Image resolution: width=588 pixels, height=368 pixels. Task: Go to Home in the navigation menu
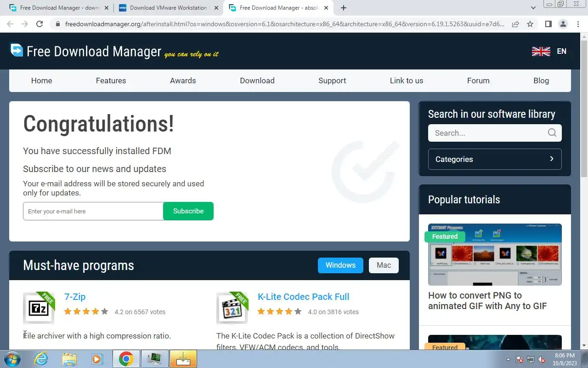pos(42,80)
